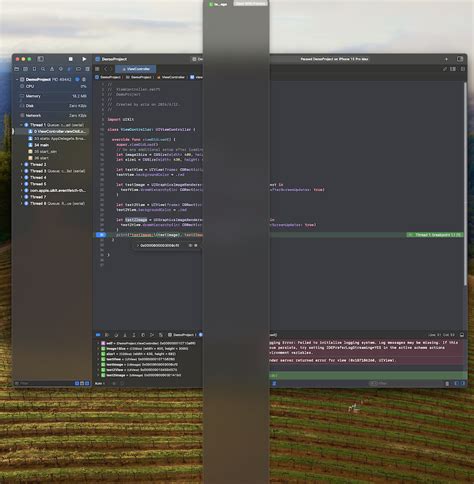Viewport: 474px width, 484px height.
Task: Select the Debug navigator icon
Action: point(69,69)
